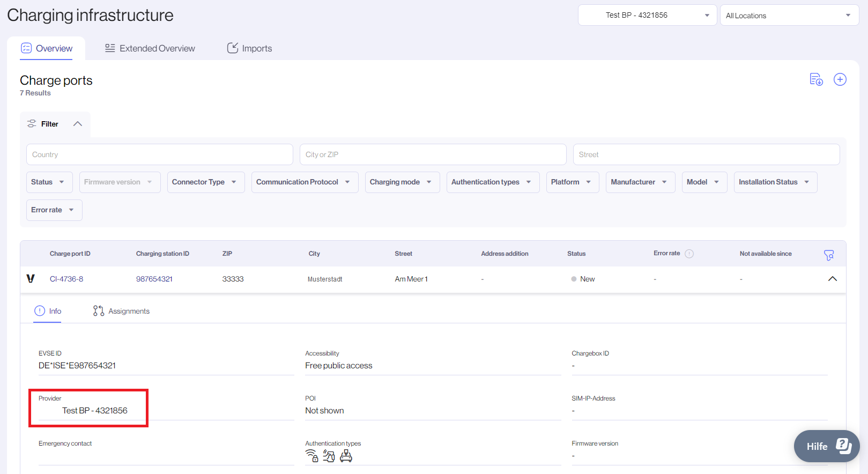The width and height of the screenshot is (868, 474).
Task: Click the vehicle authentication type icon
Action: point(346,456)
